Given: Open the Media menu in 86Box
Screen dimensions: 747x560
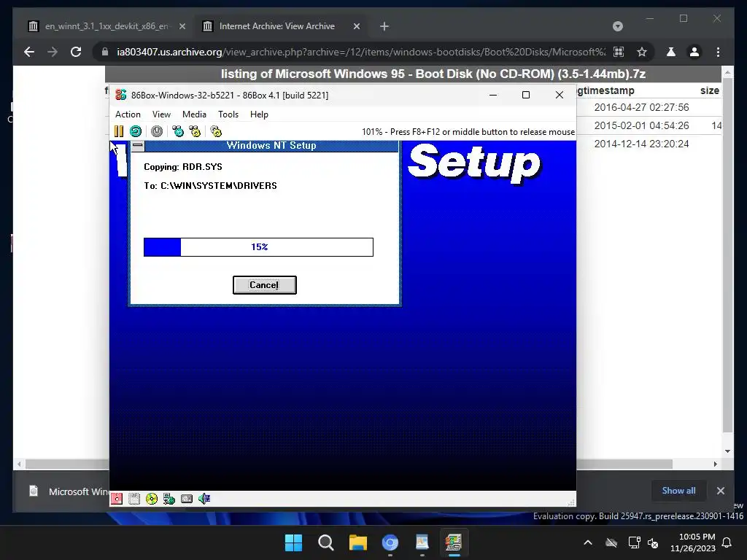Looking at the screenshot, I should (x=194, y=114).
